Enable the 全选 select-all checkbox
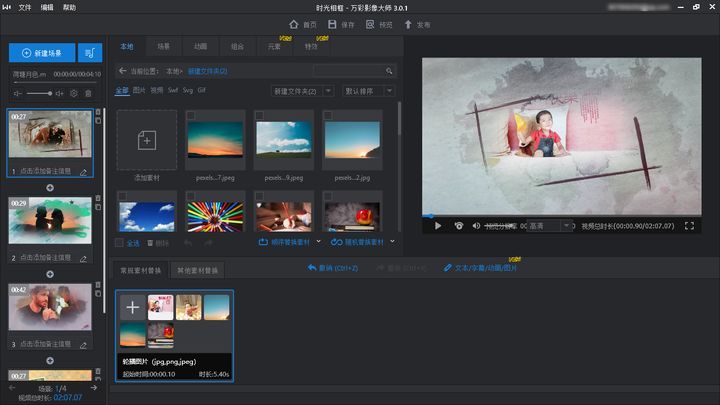This screenshot has width=720, height=405. click(x=119, y=243)
